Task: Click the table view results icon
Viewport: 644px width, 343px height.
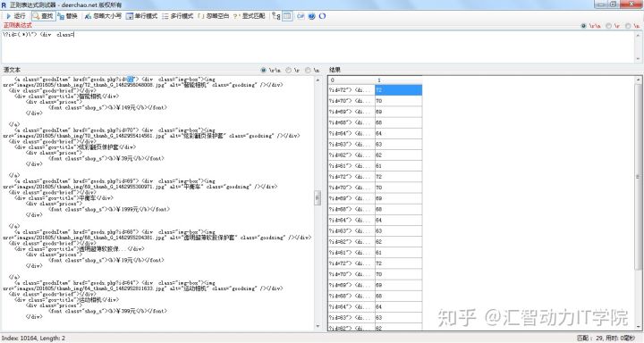Action: pos(287,16)
